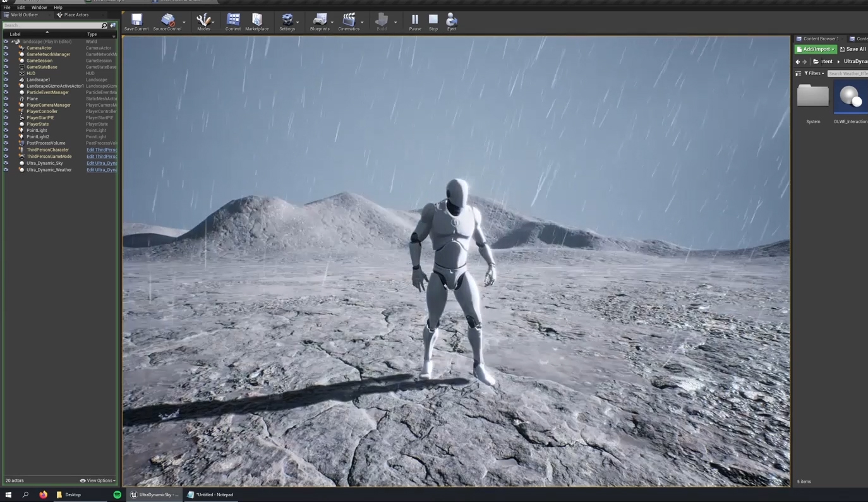This screenshot has width=868, height=502.
Task: Eject from the player controller
Action: coord(452,21)
